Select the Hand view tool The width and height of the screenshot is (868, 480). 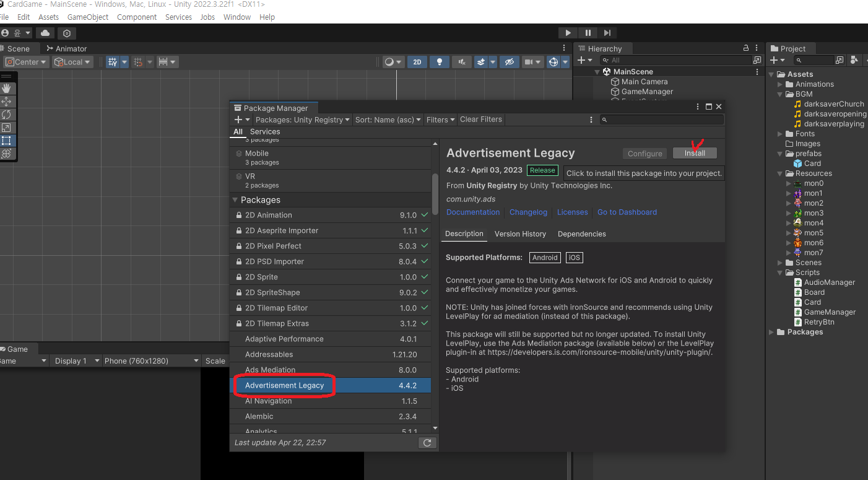[6, 89]
